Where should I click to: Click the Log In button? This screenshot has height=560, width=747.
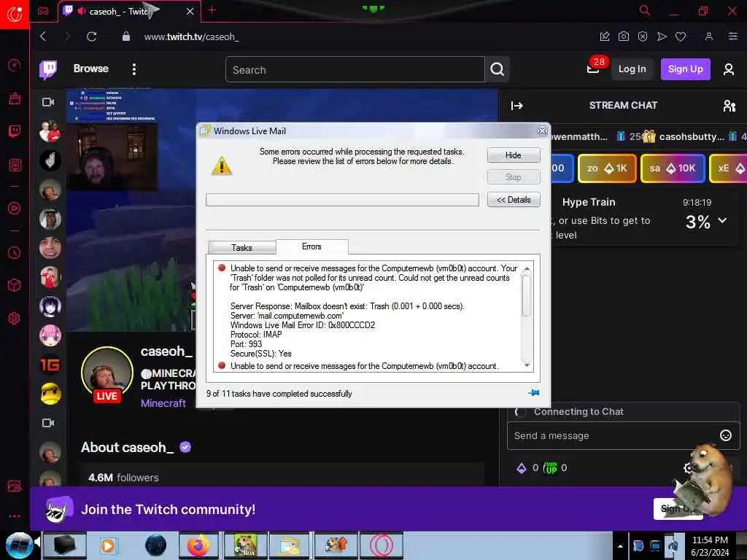(x=632, y=69)
